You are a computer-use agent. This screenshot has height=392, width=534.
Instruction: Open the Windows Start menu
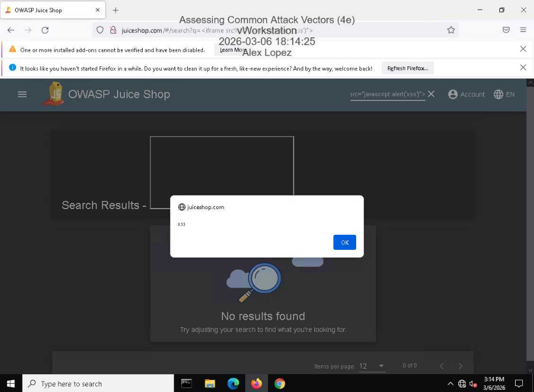coord(11,383)
